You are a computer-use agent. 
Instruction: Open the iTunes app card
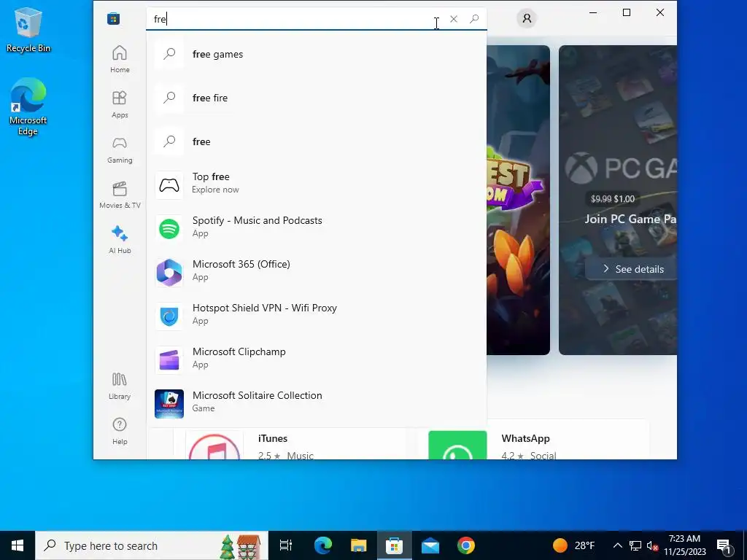[290, 444]
